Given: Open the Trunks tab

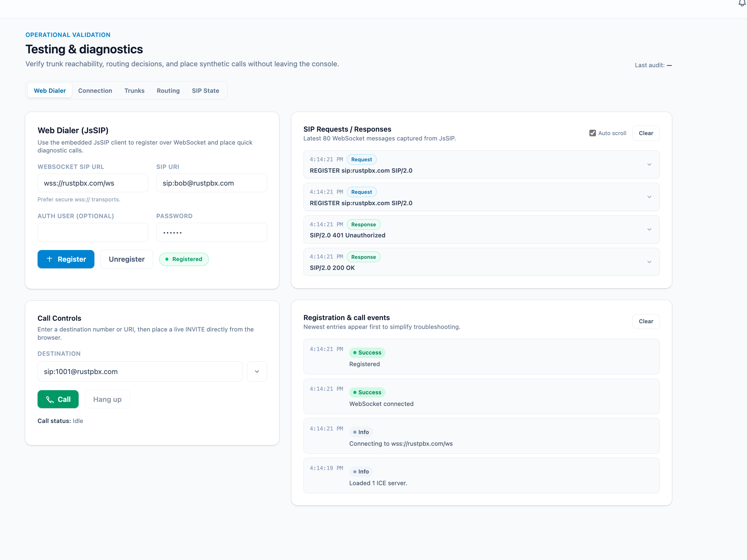Looking at the screenshot, I should tap(134, 91).
